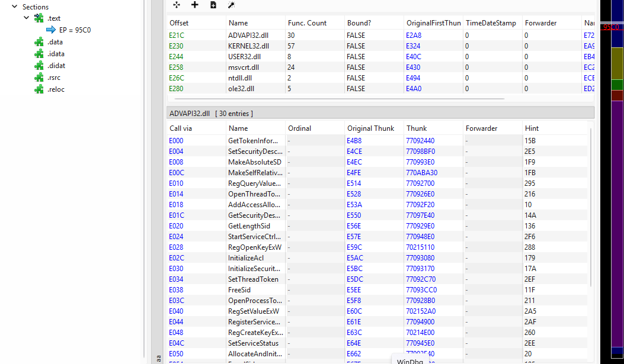Click the blue entry point arrow icon

tap(51, 30)
